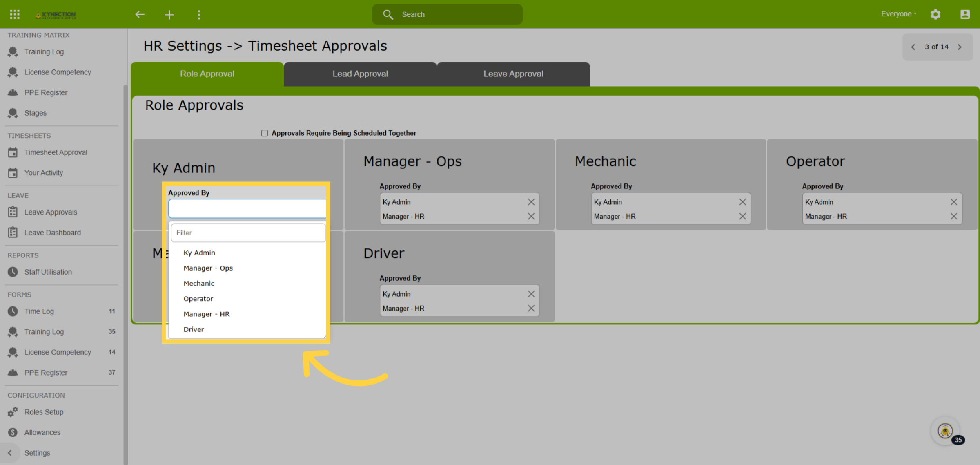Remove Manager - HR from Driver approvers
The height and width of the screenshot is (465, 980).
(x=531, y=308)
